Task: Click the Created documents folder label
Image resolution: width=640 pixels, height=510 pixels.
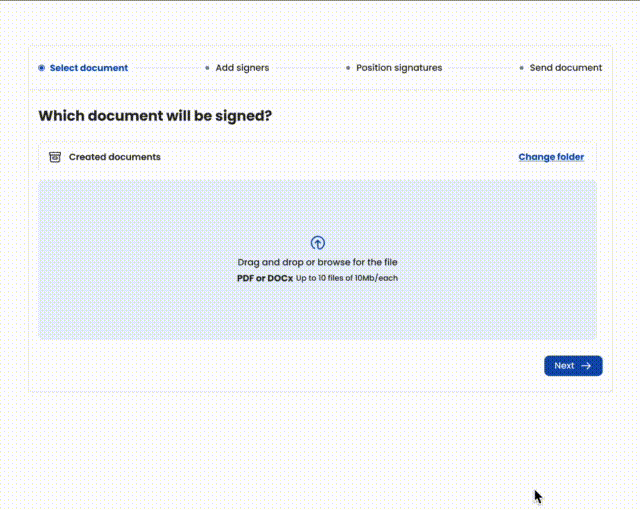Action: (x=114, y=157)
